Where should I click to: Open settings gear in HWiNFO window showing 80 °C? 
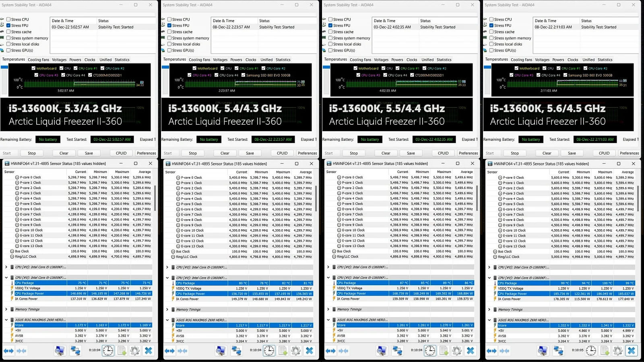[x=296, y=351]
